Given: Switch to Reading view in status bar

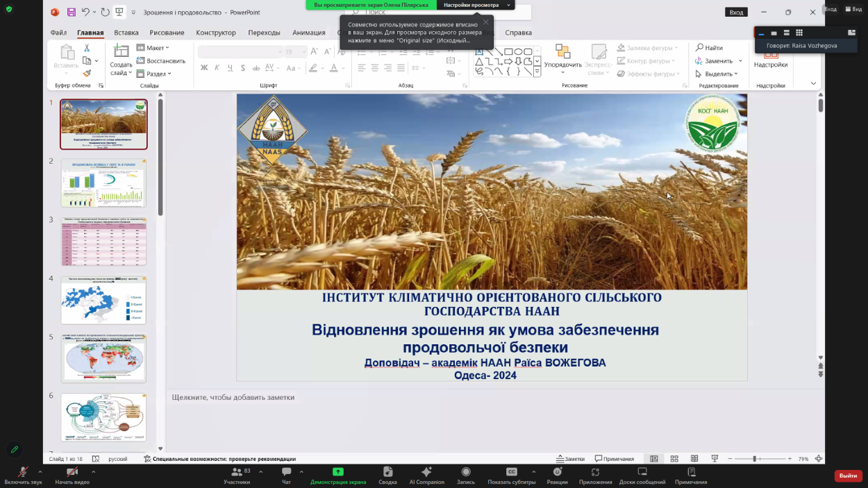Looking at the screenshot, I should (694, 459).
